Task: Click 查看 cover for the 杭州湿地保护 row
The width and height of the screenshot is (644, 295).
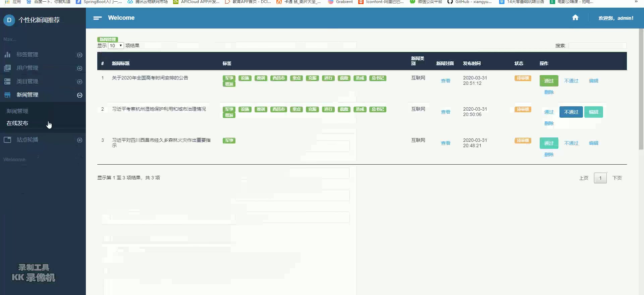Action: pyautogui.click(x=445, y=112)
